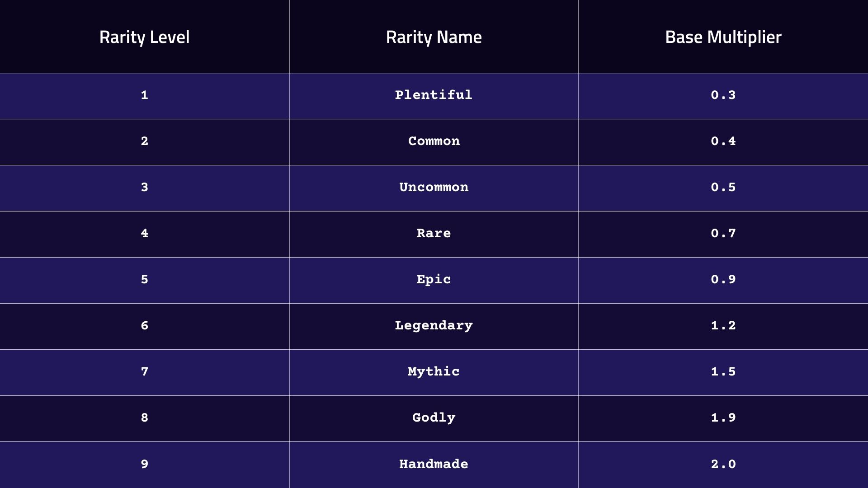Click the 0.7 multiplier value
Image resolution: width=868 pixels, height=488 pixels.
(x=723, y=234)
